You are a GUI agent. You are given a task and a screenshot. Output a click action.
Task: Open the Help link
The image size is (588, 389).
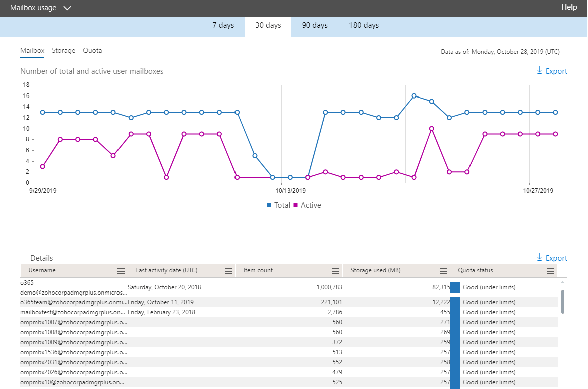pyautogui.click(x=569, y=7)
